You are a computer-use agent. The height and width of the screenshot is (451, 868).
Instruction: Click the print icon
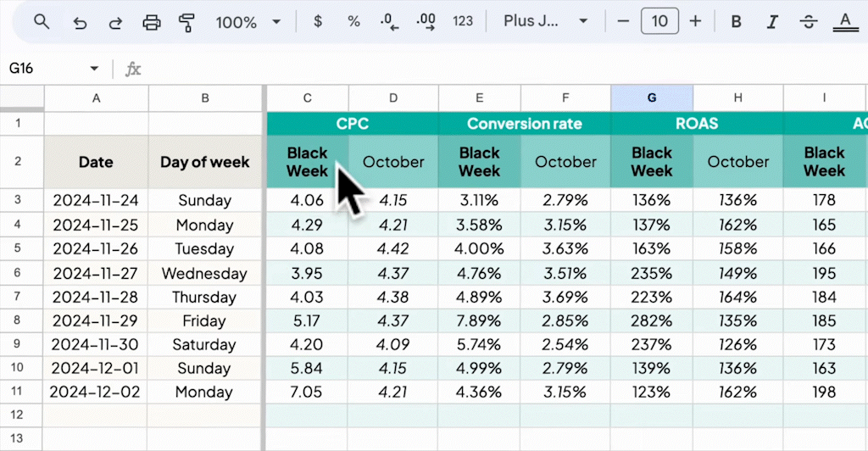click(152, 22)
